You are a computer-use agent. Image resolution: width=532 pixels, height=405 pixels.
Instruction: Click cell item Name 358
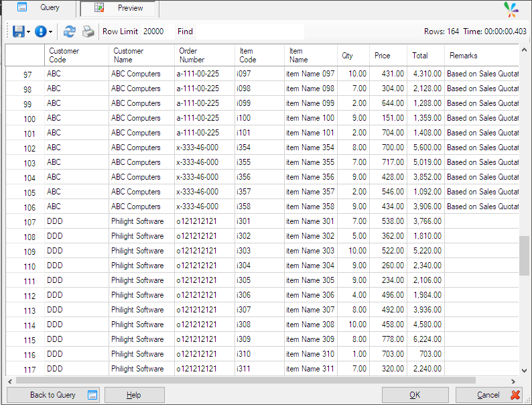(x=311, y=207)
